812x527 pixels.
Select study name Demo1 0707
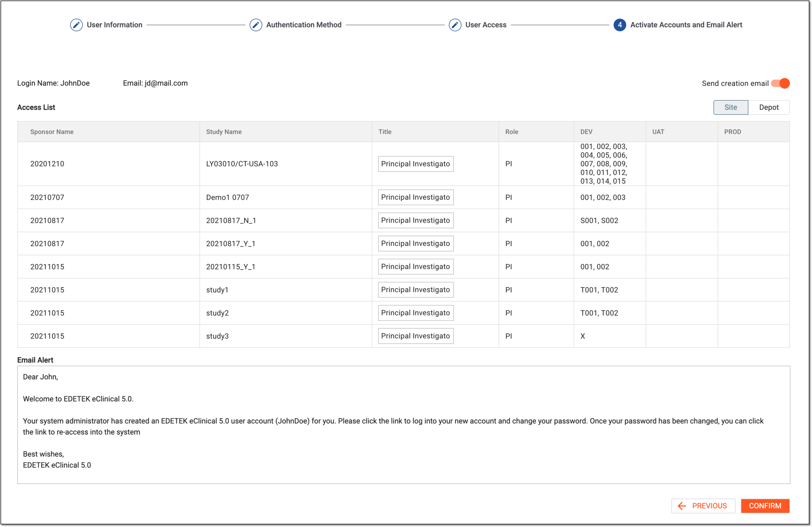(228, 197)
